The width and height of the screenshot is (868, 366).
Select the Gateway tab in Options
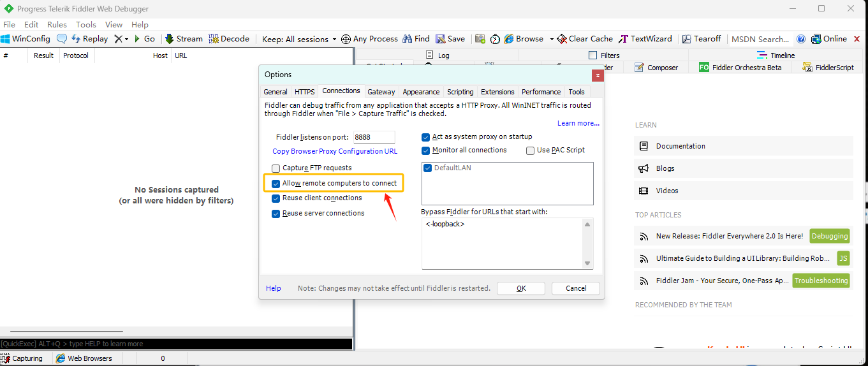(381, 92)
